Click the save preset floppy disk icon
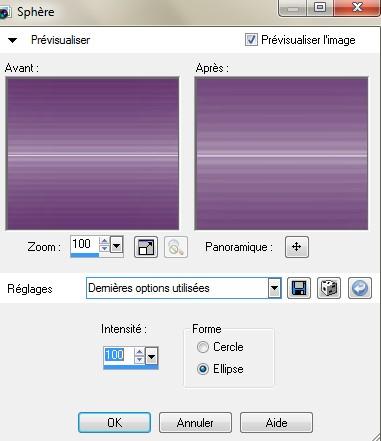 click(299, 288)
